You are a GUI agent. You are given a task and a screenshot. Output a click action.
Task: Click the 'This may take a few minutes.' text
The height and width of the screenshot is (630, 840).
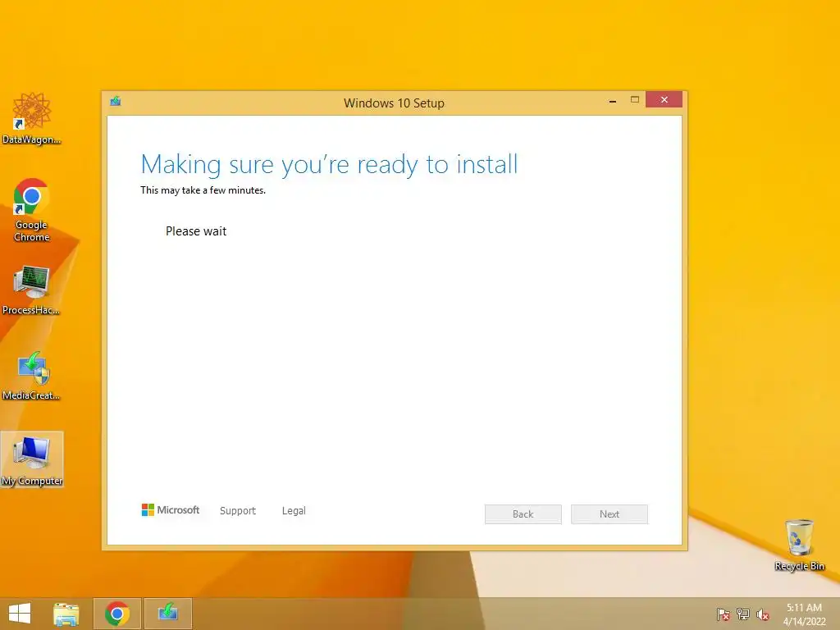tap(203, 190)
